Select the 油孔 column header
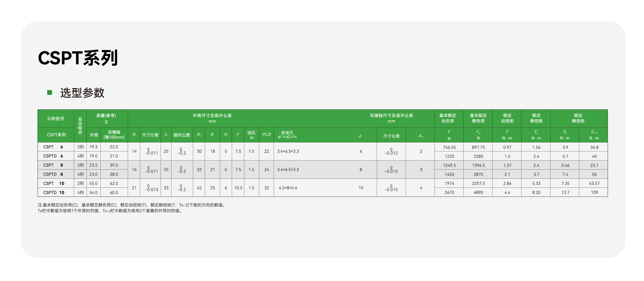Viewport: 644px width, 281px height. point(252,135)
